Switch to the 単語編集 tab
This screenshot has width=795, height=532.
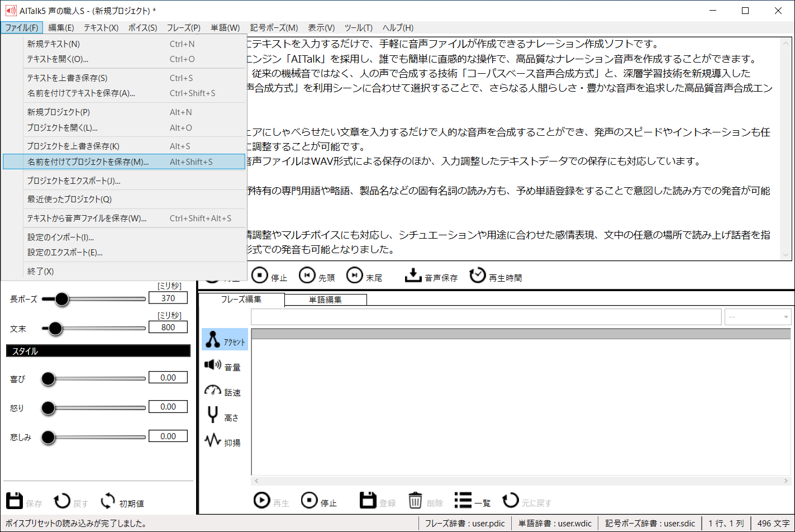click(326, 300)
